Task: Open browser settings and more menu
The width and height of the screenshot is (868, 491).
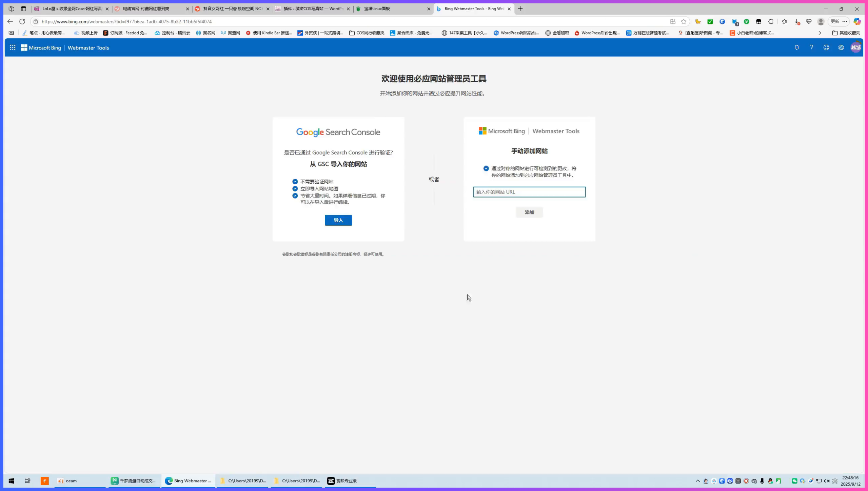Action: 845,21
